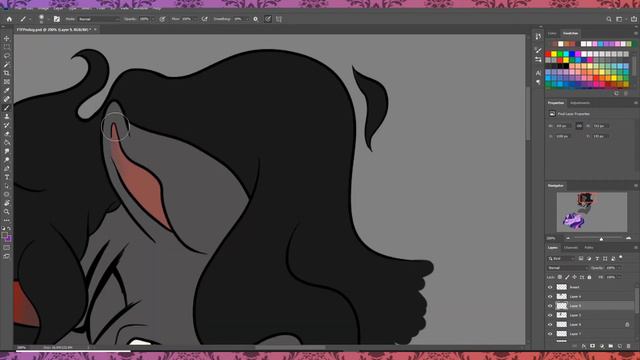
Task: Toggle lock transparent pixels
Action: tap(560, 277)
